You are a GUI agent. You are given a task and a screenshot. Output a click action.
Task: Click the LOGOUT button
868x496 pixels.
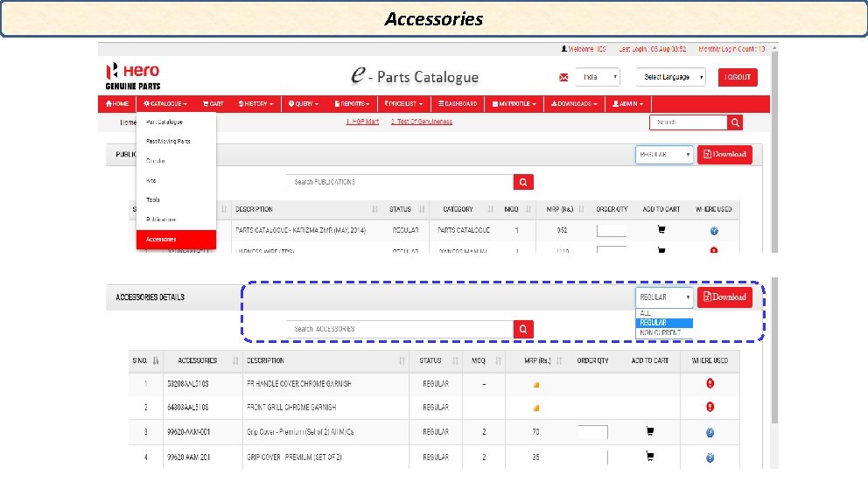point(738,78)
